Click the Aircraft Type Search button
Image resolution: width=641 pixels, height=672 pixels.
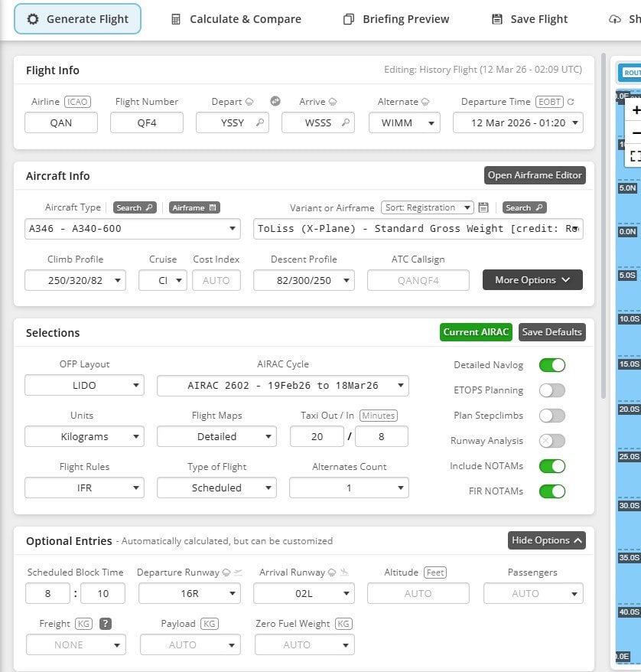point(135,207)
